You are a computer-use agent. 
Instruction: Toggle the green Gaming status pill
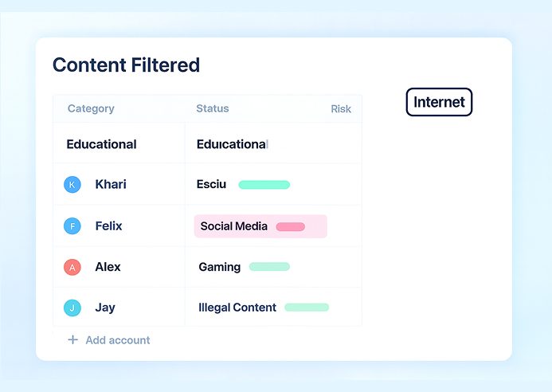pos(269,267)
